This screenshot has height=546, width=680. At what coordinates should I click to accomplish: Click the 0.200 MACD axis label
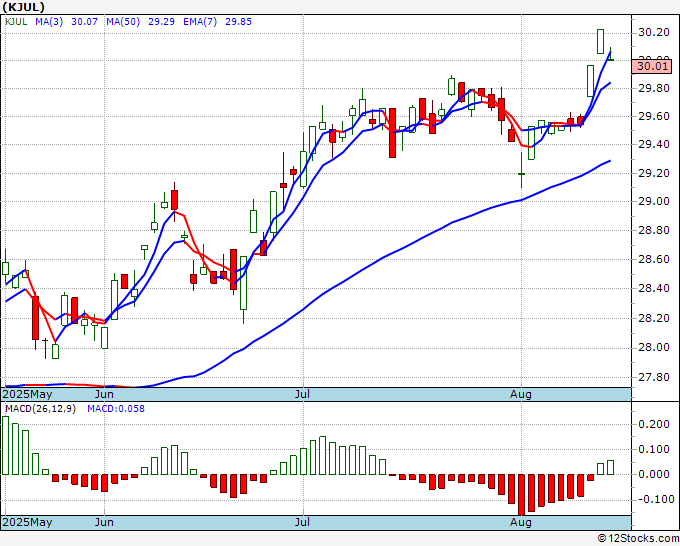point(654,424)
